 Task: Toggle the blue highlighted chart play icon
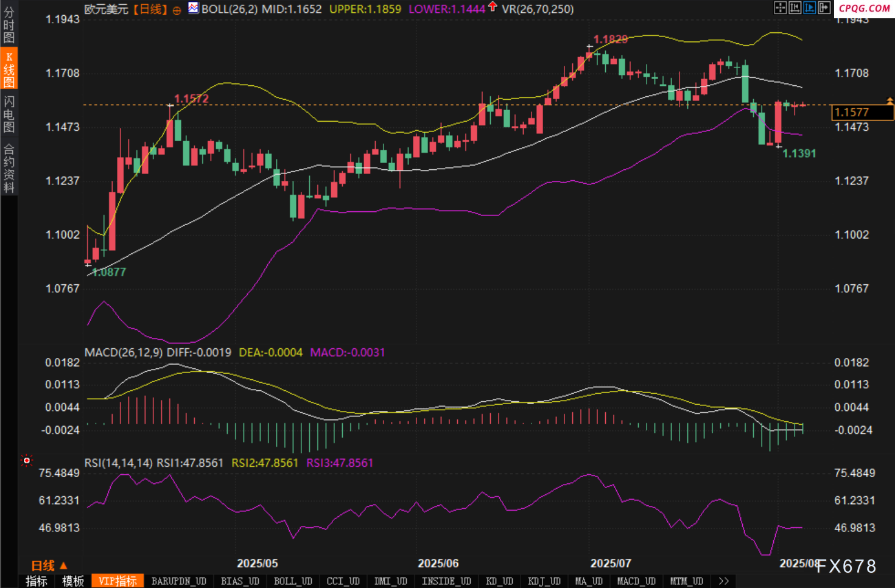[x=809, y=8]
